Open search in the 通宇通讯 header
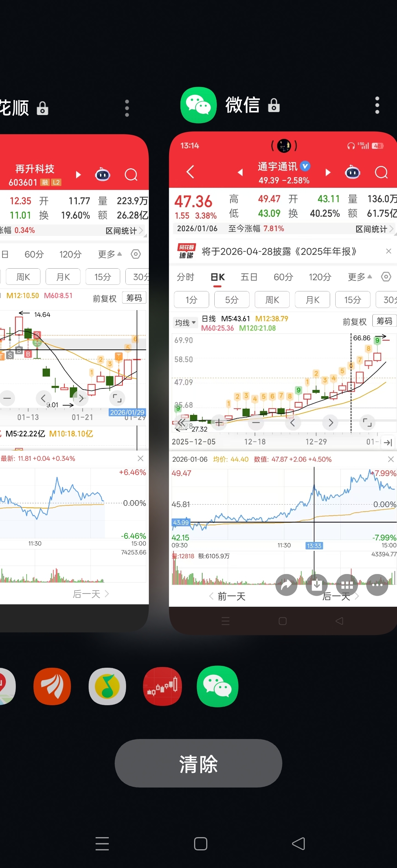The image size is (397, 868). click(x=381, y=172)
